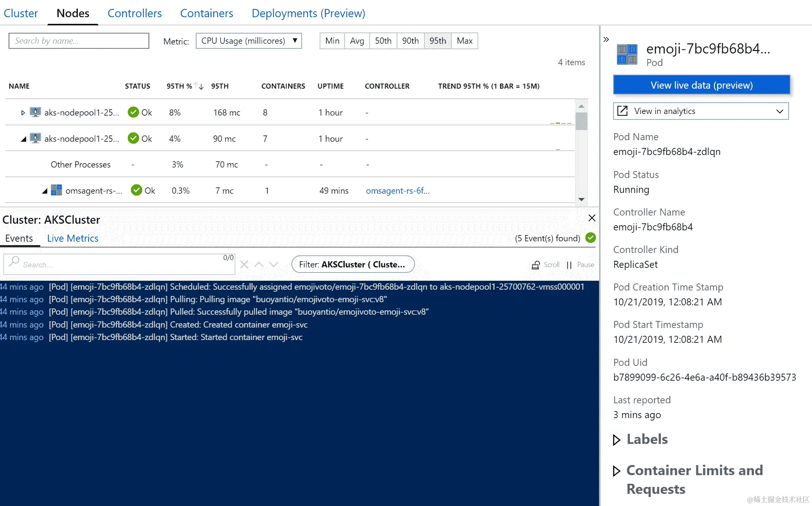Viewport: 812px width, 506px height.
Task: Go to previous search match arrow
Action: [x=259, y=264]
